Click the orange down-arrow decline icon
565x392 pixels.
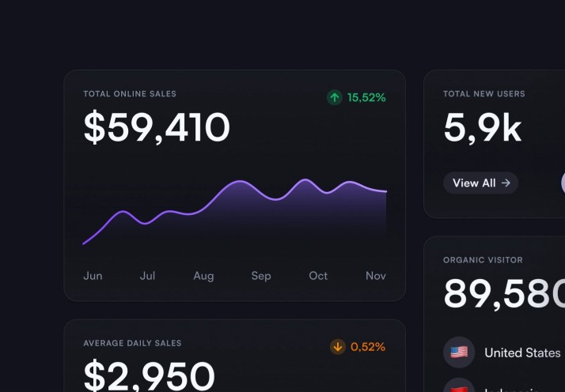click(338, 346)
